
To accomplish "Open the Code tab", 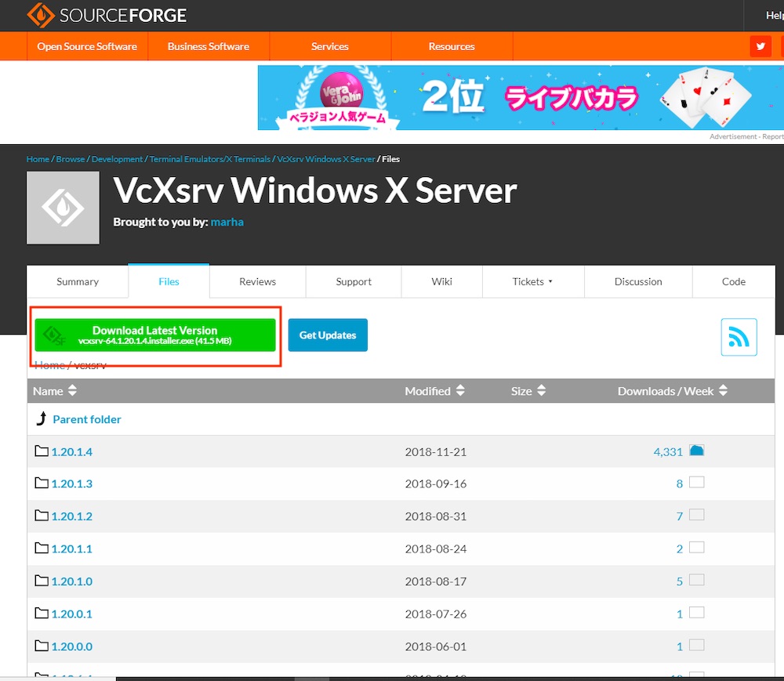I will 734,281.
